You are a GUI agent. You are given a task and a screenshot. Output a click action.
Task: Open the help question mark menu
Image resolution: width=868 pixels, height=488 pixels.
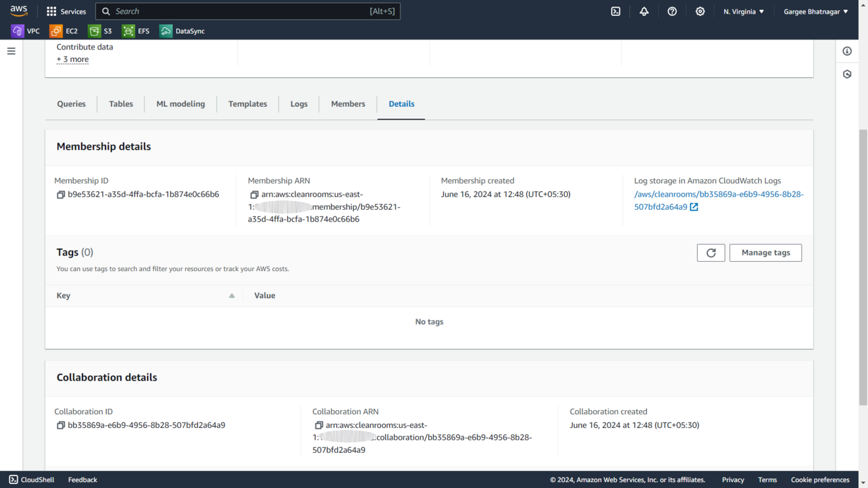[672, 11]
